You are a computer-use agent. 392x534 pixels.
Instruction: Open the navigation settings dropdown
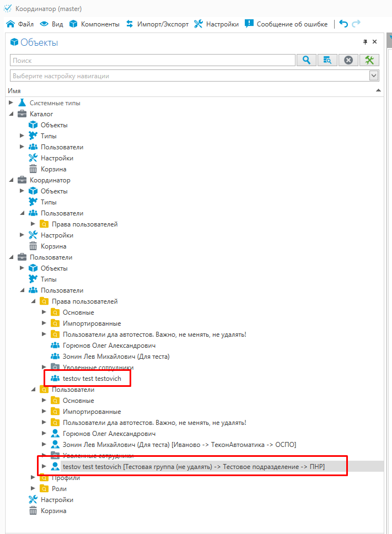(x=374, y=75)
